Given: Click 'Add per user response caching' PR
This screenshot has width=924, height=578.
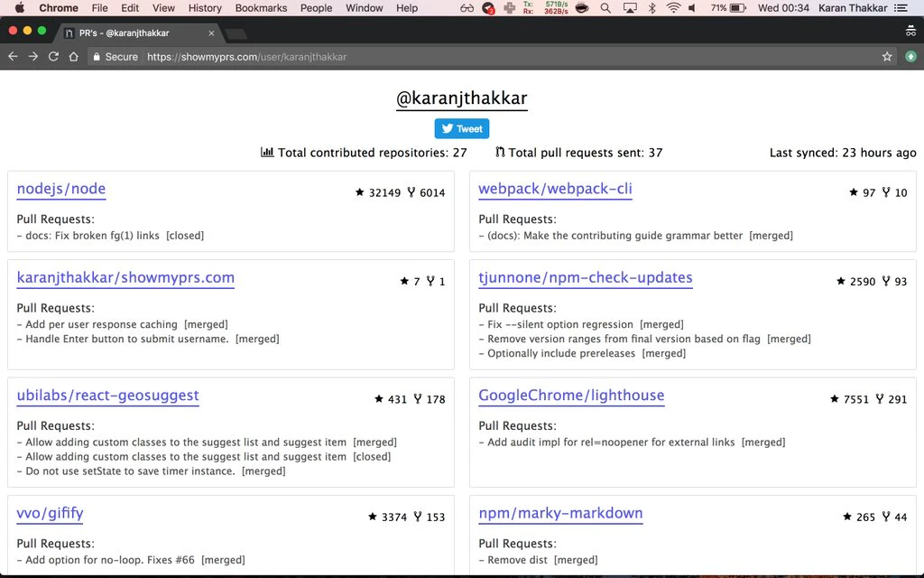Looking at the screenshot, I should click(101, 324).
